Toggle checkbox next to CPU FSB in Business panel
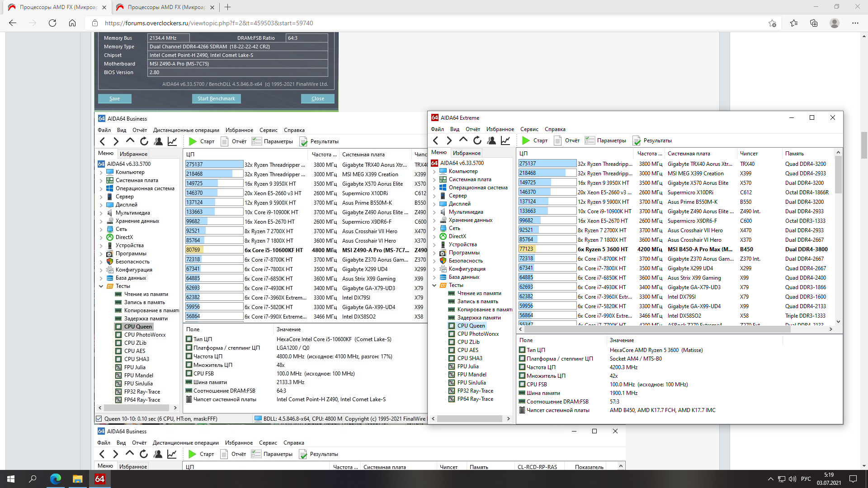 pos(189,374)
